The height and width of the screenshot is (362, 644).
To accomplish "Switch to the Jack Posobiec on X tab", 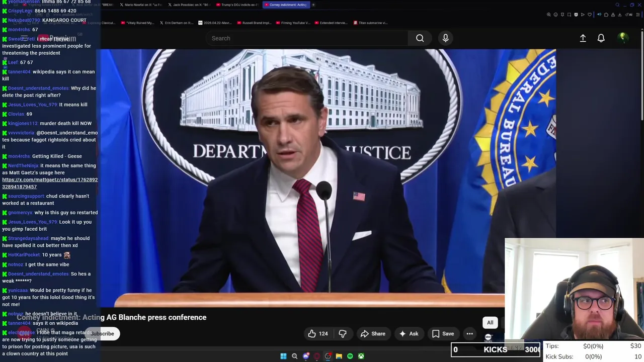I will (190, 5).
